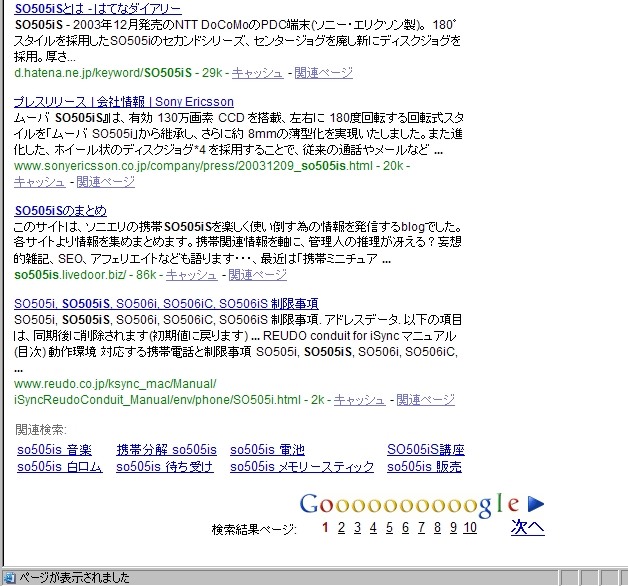Click the 検索結果ページ label
Image resolution: width=628 pixels, height=586 pixels.
pos(254,530)
